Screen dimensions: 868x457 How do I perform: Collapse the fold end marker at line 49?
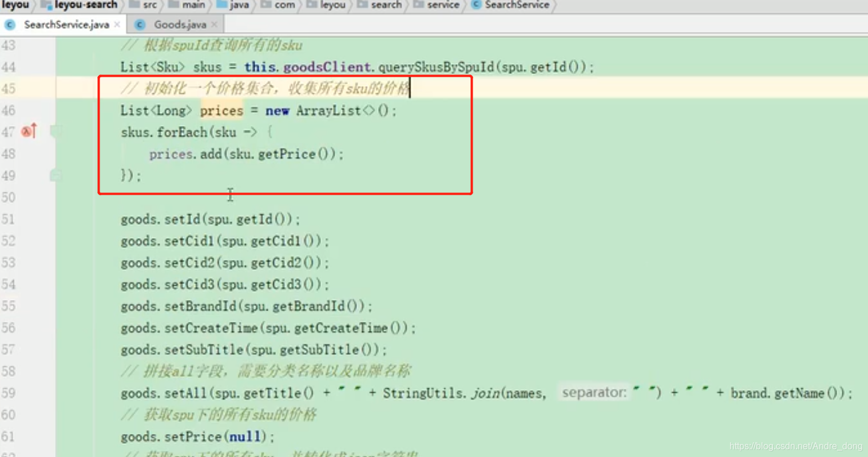[56, 175]
